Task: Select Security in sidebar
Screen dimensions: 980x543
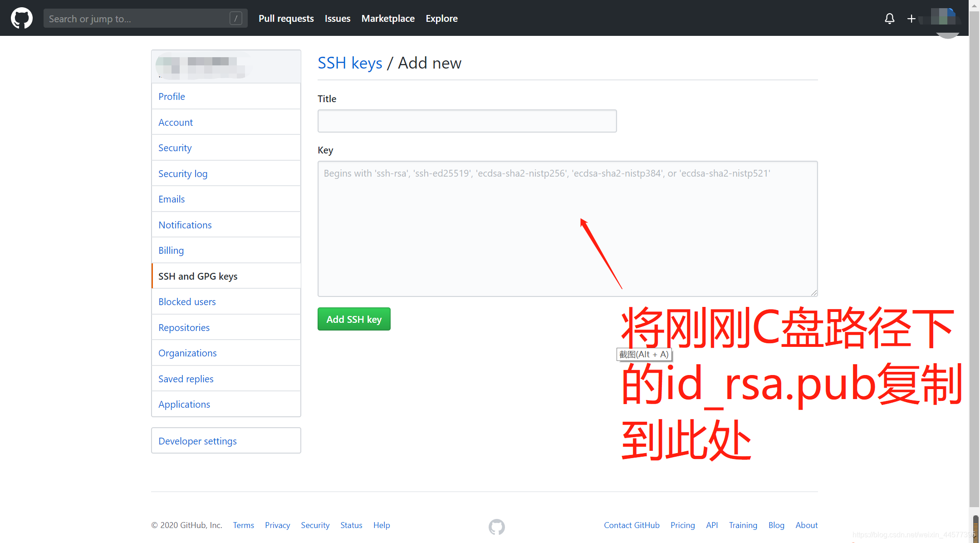Action: (226, 148)
